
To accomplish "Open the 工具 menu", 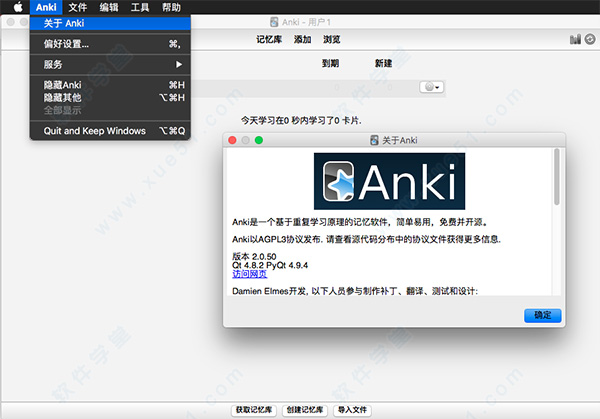I will (140, 7).
